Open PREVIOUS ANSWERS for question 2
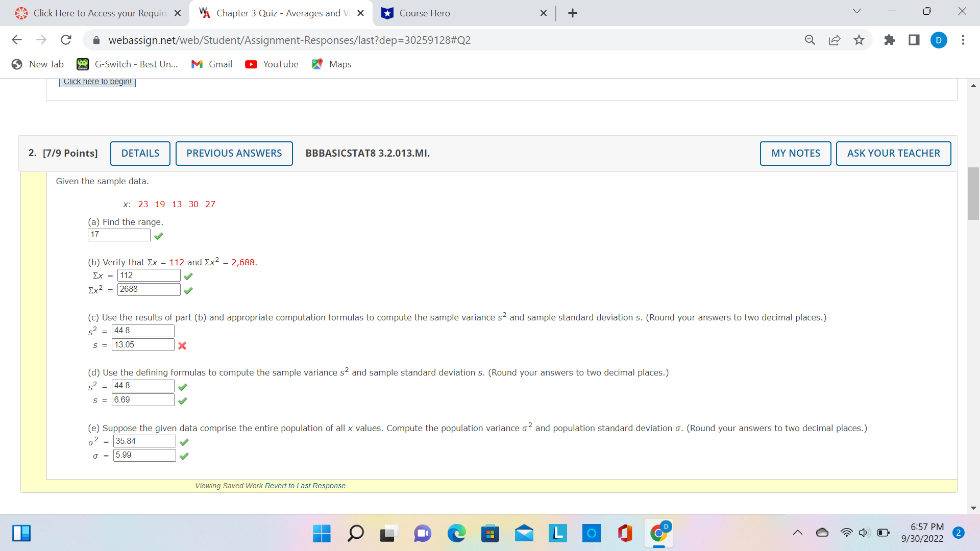This screenshot has height=551, width=980. tap(234, 153)
